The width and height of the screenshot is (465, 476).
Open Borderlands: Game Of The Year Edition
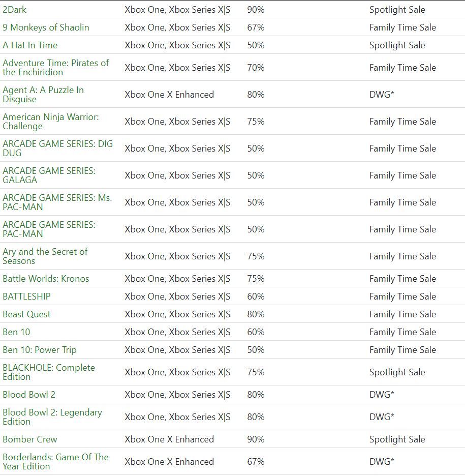tap(55, 462)
